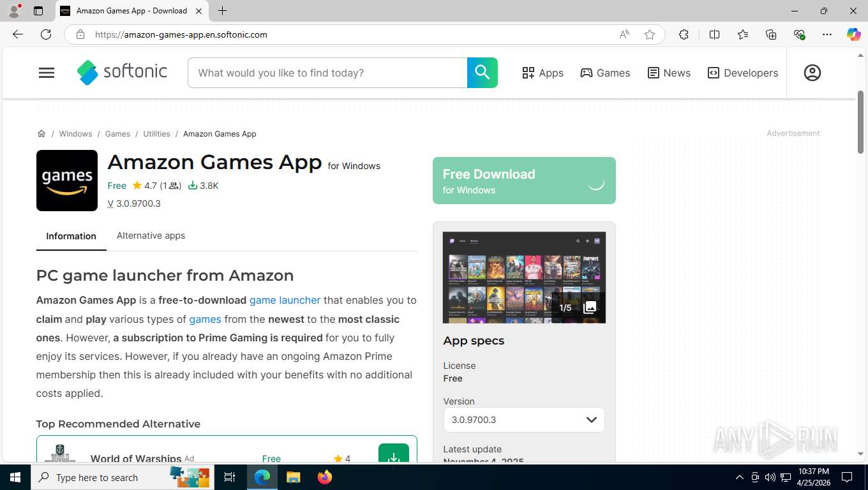Switch to Alternative apps tab
The height and width of the screenshot is (490, 868).
(x=151, y=235)
